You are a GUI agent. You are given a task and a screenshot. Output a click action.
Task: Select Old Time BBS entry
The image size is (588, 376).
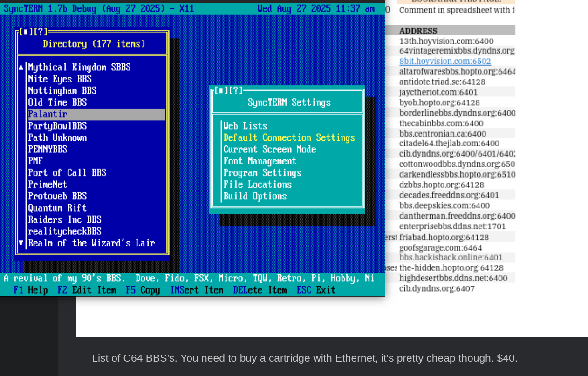[57, 103]
